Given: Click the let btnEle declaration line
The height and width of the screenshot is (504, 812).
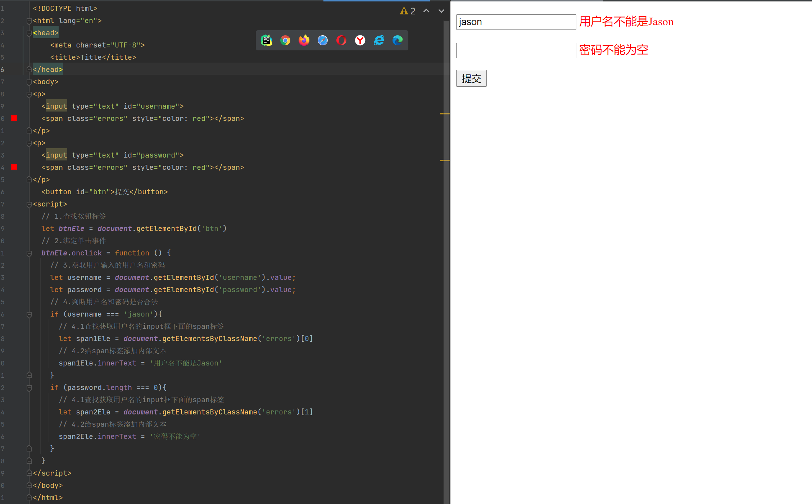Looking at the screenshot, I should [x=134, y=228].
